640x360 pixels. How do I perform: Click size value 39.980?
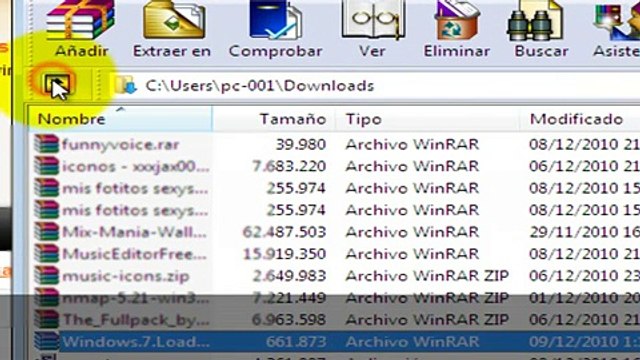click(x=301, y=144)
